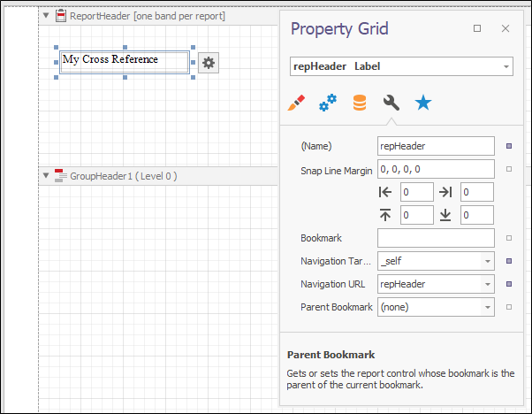The image size is (532, 414).
Task: Click the Parent Bookmark property marker
Action: 509,307
